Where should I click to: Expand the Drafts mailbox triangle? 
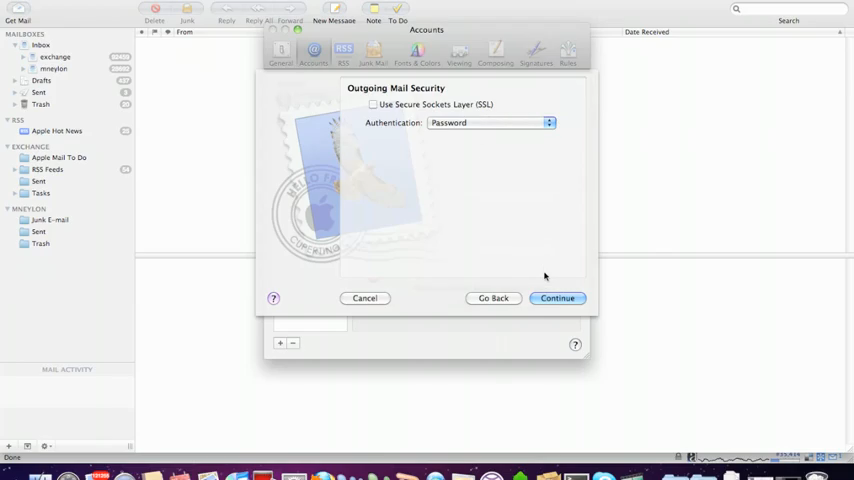pyautogui.click(x=15, y=81)
